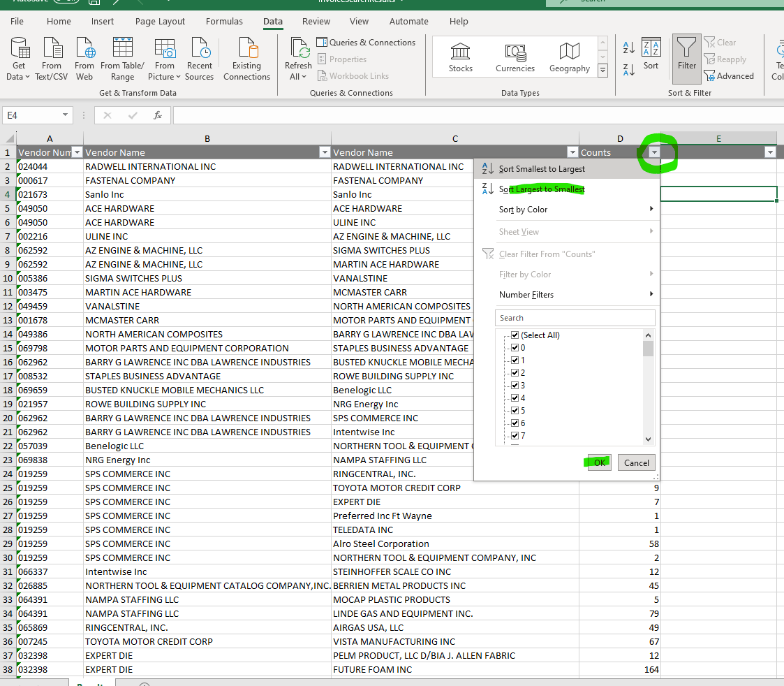Open the Counts column filter dropdown
784x686 pixels.
tap(654, 152)
